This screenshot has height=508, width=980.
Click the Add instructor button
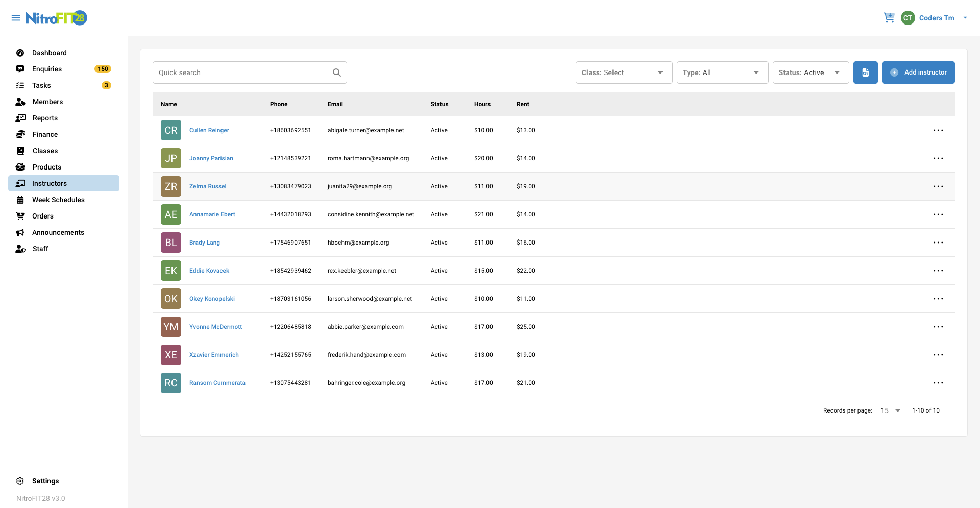pos(918,72)
